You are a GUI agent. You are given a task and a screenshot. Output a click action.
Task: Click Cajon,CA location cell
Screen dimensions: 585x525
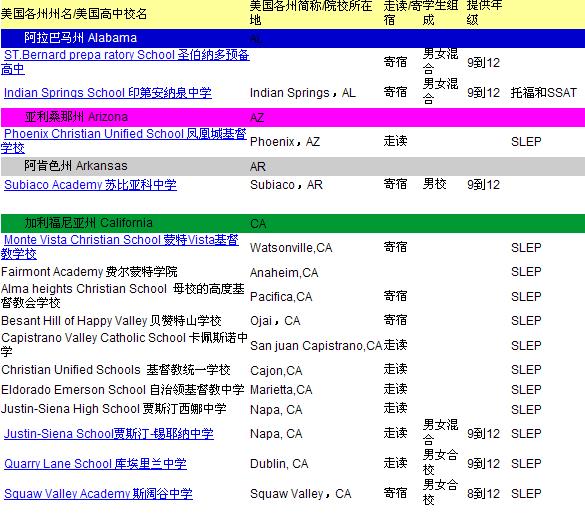tap(276, 371)
